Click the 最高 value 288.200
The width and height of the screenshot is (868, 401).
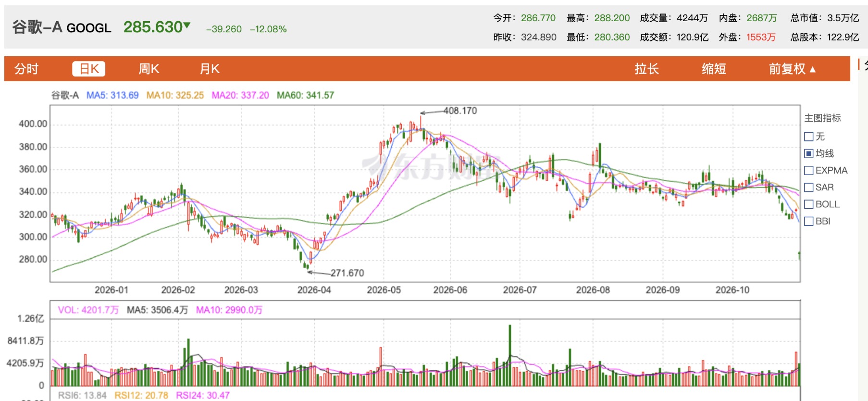point(612,18)
